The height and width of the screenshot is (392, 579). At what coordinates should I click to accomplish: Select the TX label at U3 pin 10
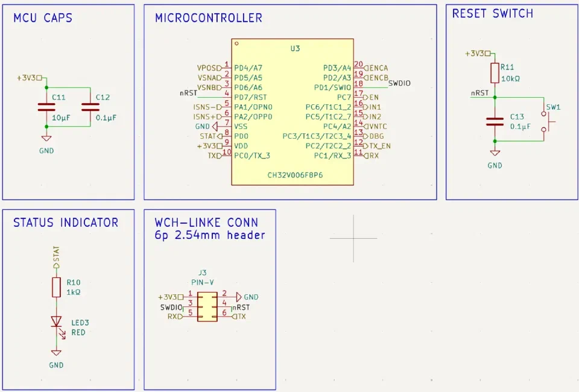point(215,156)
